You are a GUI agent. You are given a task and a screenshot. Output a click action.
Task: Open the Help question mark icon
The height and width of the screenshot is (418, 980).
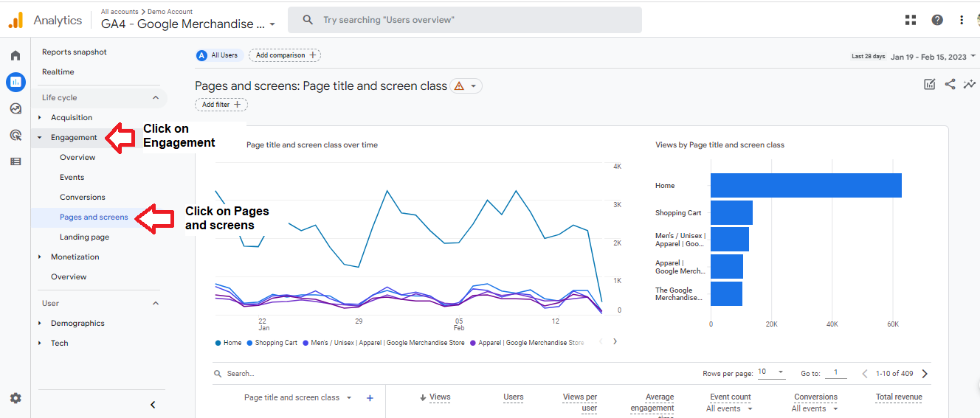(x=937, y=20)
